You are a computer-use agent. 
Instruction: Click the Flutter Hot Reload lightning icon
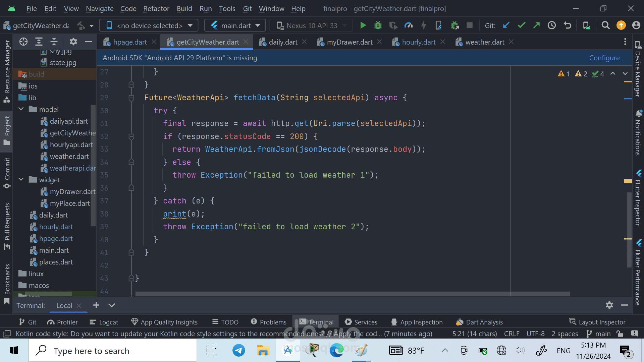click(424, 25)
